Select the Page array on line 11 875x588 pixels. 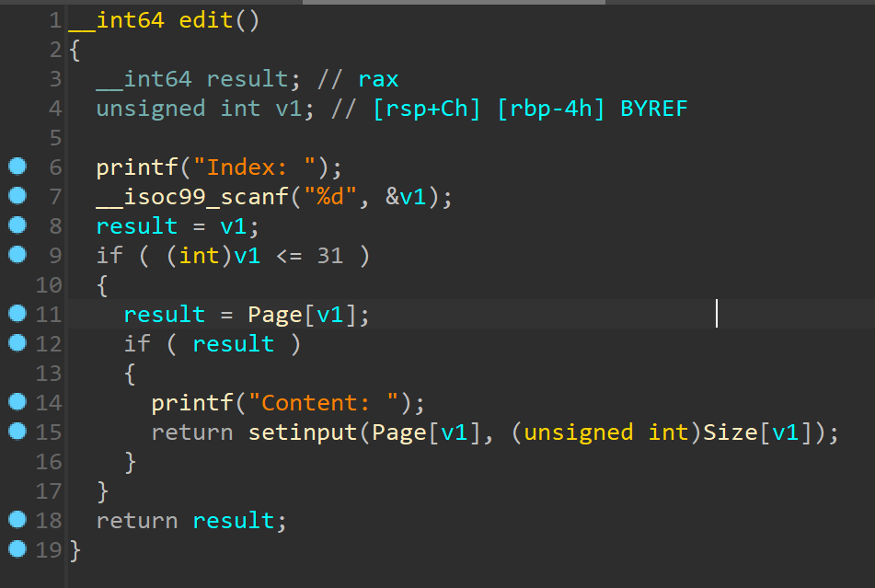tap(275, 316)
